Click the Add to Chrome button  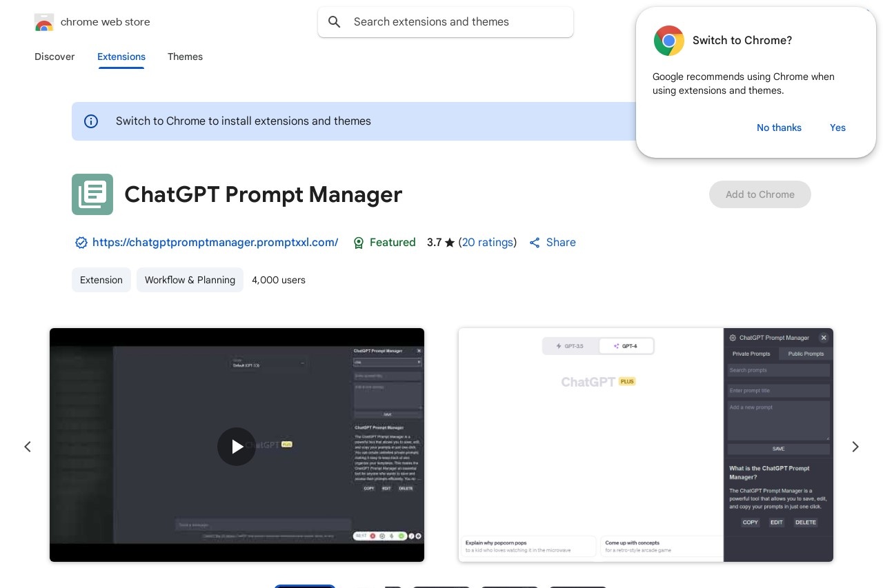pyautogui.click(x=760, y=194)
